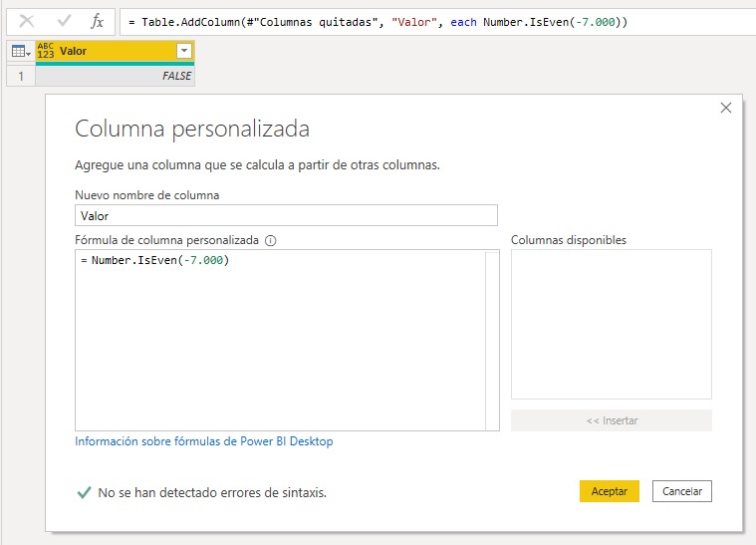Open the table menu icon beside Valor header

point(21,51)
